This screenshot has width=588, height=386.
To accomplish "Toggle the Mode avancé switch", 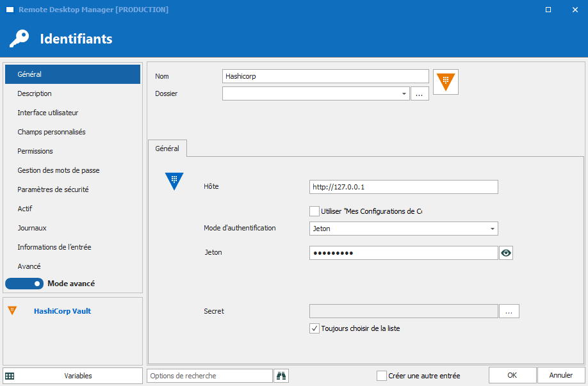I will (24, 283).
